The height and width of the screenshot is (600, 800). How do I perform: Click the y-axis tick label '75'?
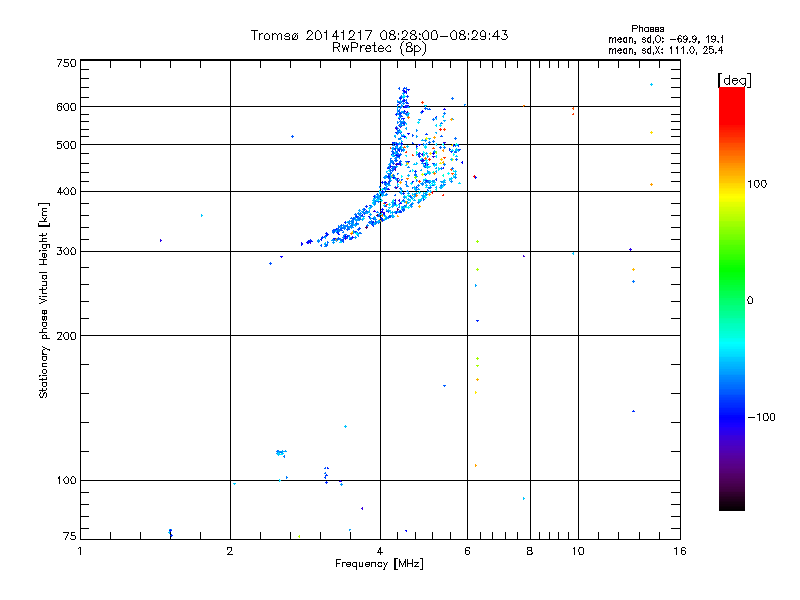click(70, 536)
